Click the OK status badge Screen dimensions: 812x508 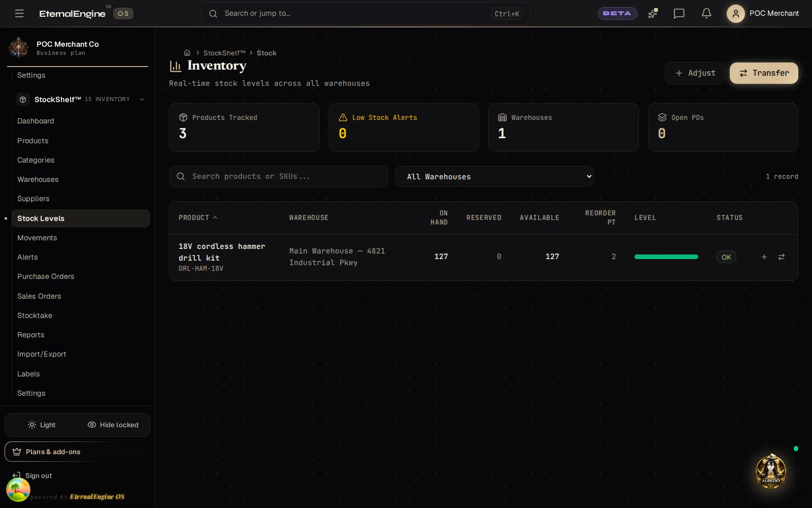point(726,257)
